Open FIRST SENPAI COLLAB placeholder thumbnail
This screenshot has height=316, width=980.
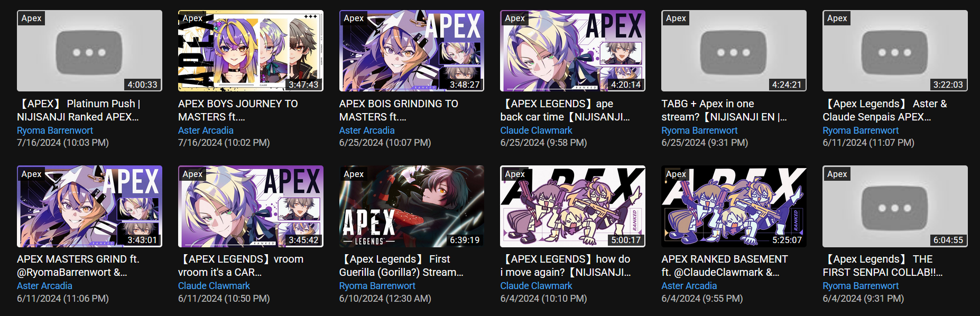[895, 206]
